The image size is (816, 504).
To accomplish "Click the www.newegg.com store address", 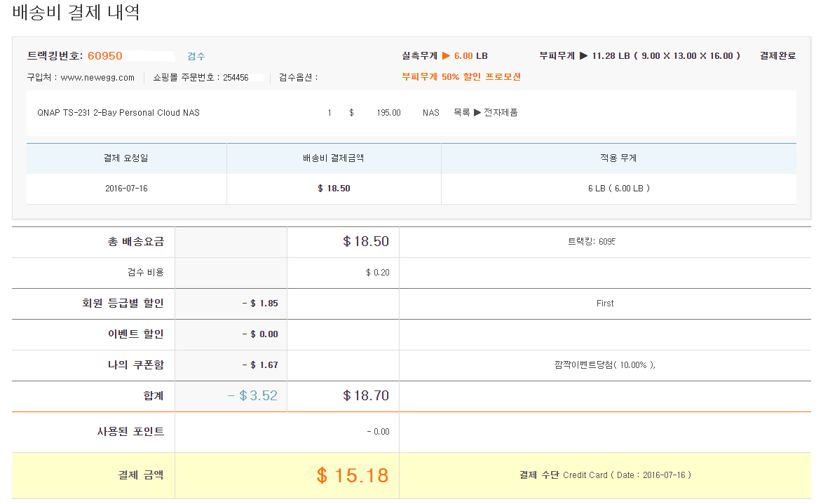I will pyautogui.click(x=97, y=78).
